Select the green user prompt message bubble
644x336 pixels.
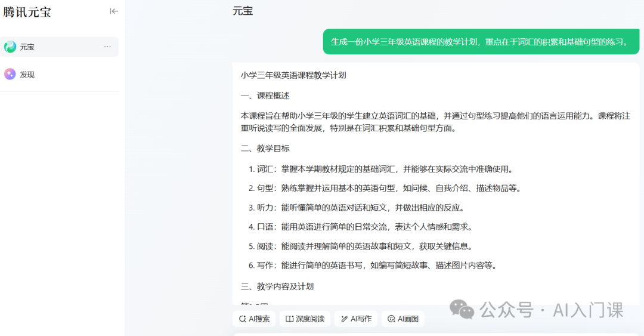pos(481,42)
